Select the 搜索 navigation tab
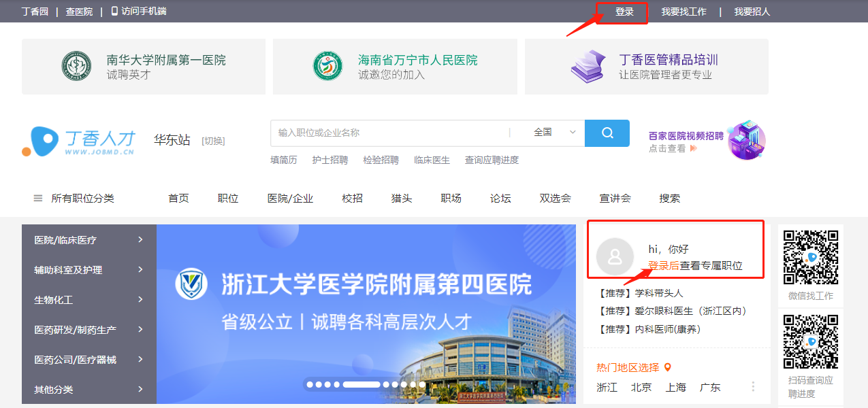This screenshot has width=868, height=408. [670, 199]
